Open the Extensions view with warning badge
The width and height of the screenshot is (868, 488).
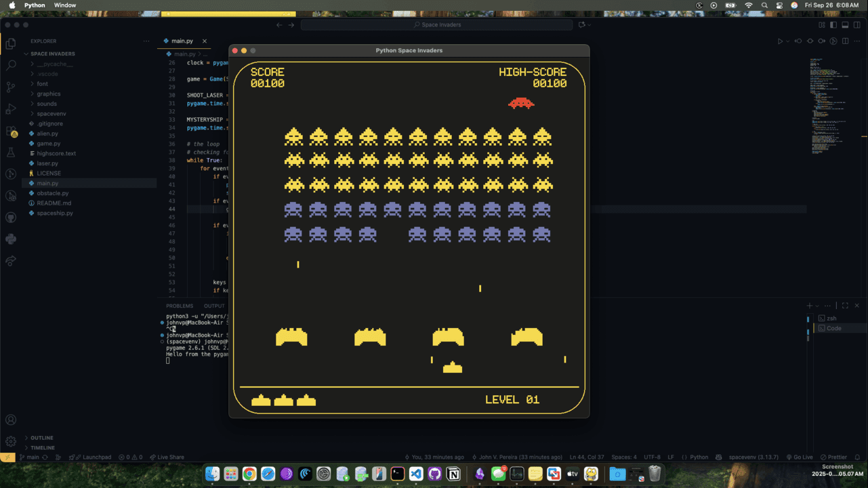(x=11, y=131)
